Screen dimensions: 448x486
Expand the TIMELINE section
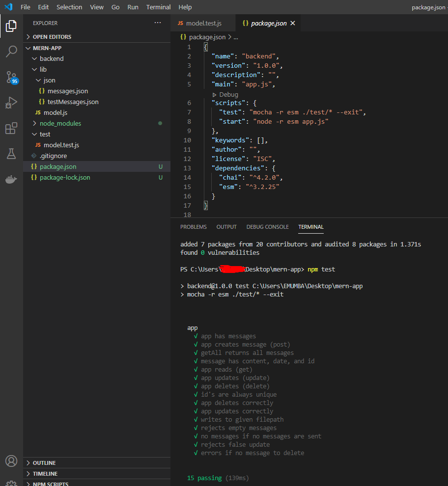click(28, 474)
